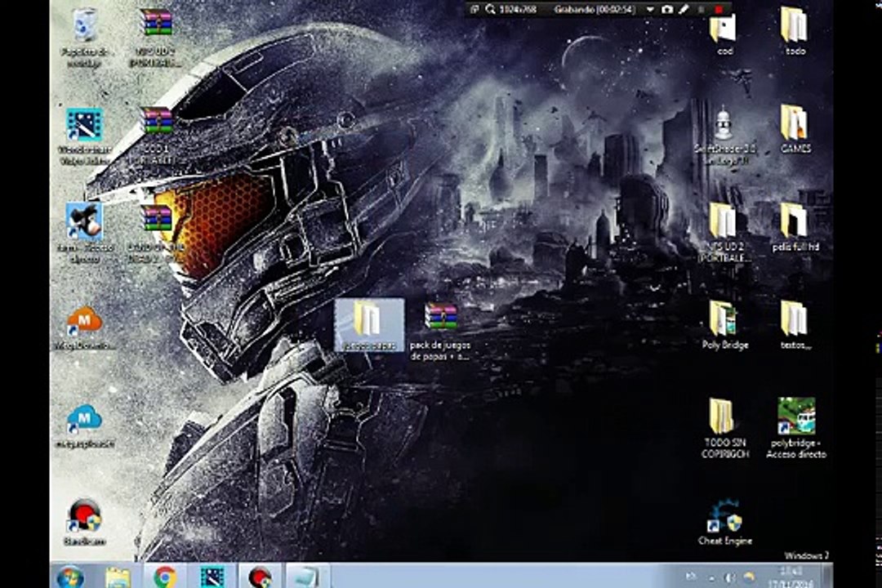Open the volume speaker tray icon

click(729, 578)
